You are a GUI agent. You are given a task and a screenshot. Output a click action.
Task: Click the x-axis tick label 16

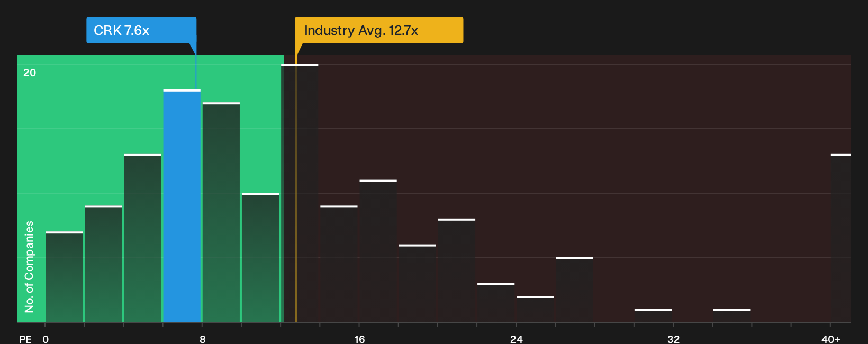[359, 339]
